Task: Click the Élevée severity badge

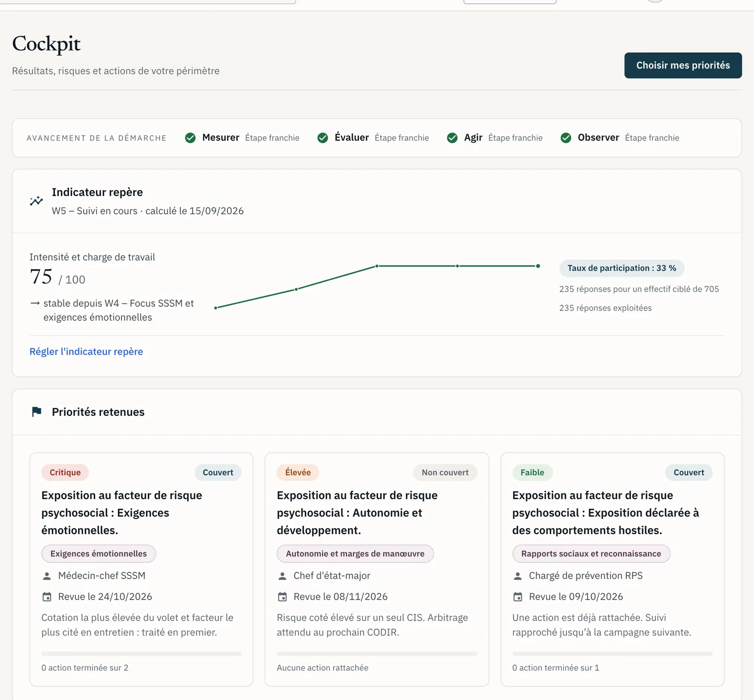Action: (298, 472)
